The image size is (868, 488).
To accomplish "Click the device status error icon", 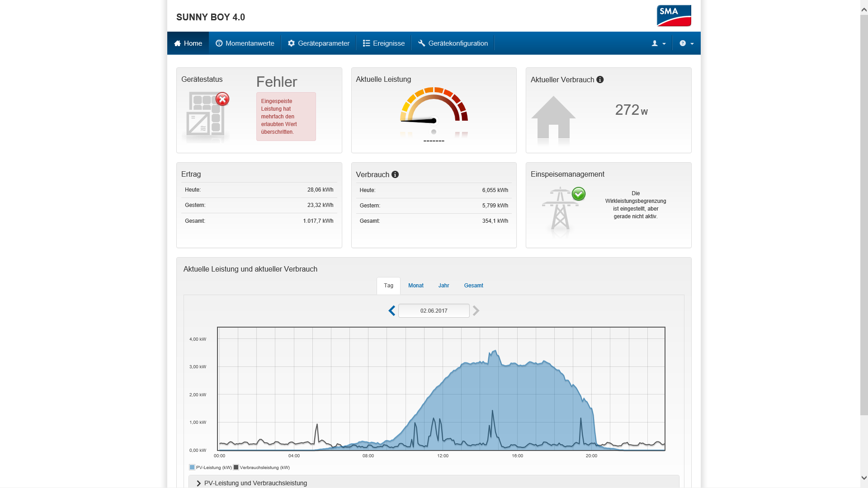I will [x=222, y=99].
